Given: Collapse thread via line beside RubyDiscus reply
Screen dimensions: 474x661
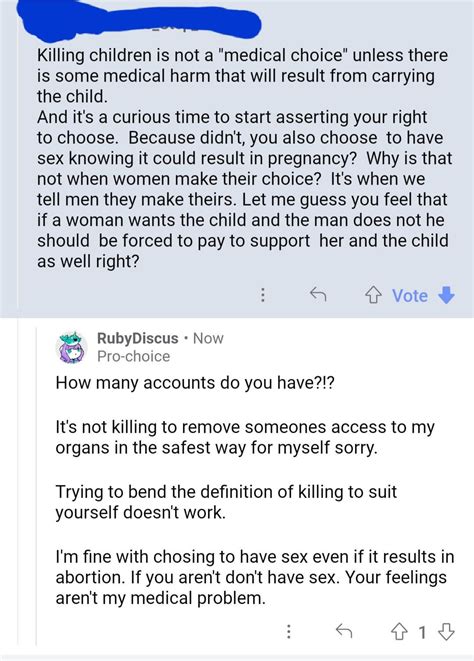Looking at the screenshot, I should point(37,483).
